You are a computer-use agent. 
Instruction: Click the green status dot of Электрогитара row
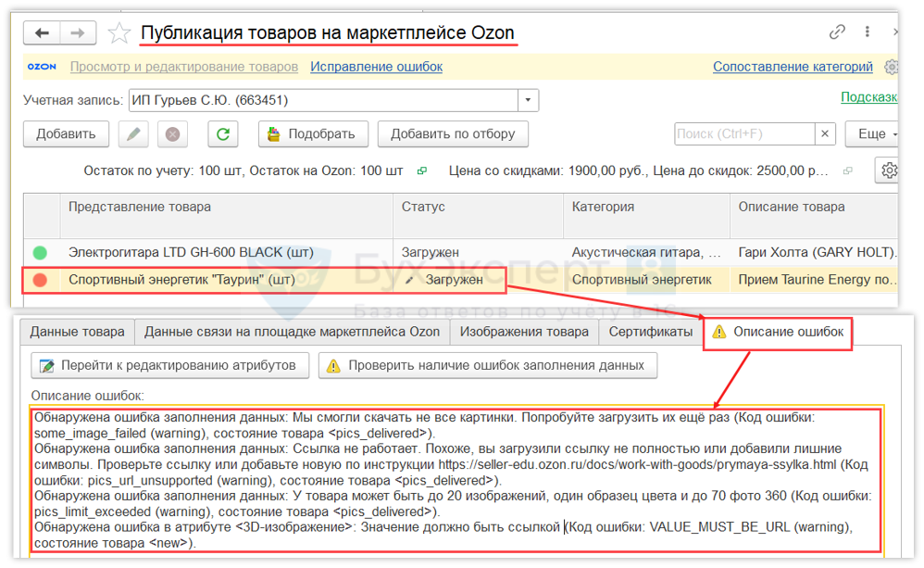[40, 252]
